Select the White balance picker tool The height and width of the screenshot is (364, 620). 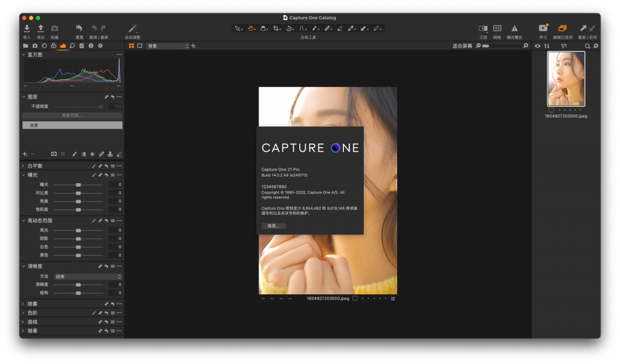pos(351,28)
